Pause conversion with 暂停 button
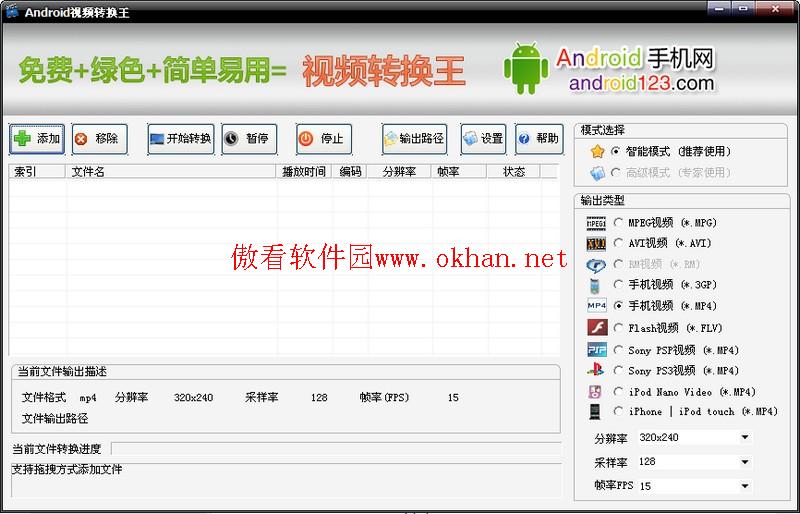The image size is (800, 514). 249,139
